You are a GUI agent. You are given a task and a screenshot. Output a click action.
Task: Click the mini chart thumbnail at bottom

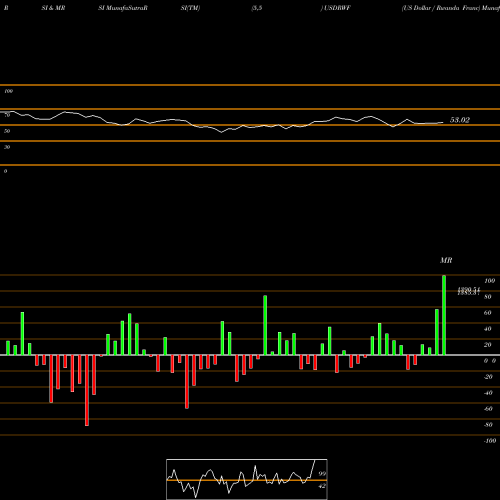pos(247,479)
